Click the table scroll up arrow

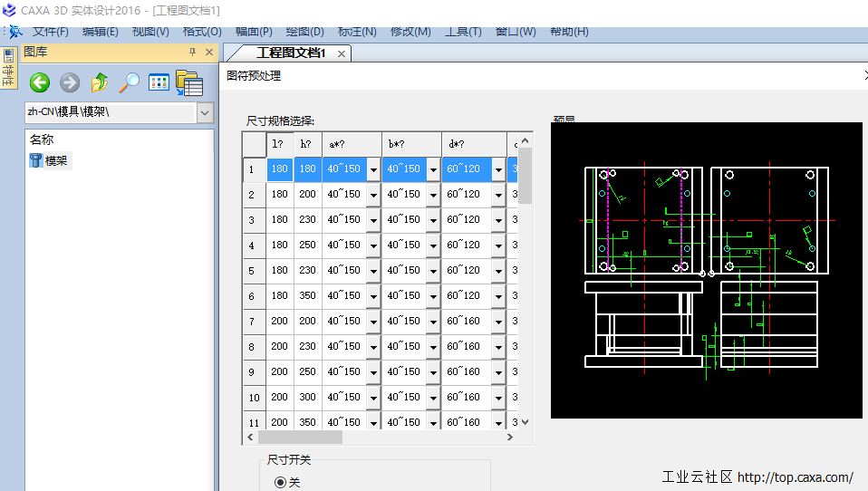(525, 140)
